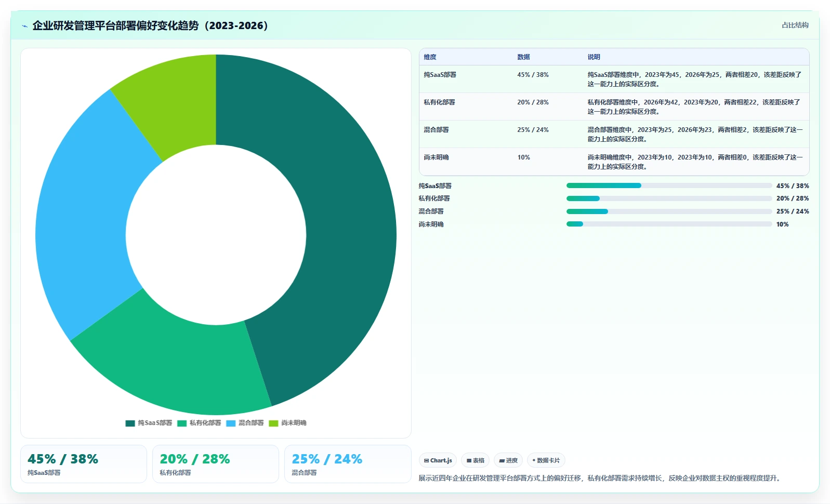Toggle 尚未明确 in the chart legend
Viewport: 830px width, 504px height.
coord(288,423)
